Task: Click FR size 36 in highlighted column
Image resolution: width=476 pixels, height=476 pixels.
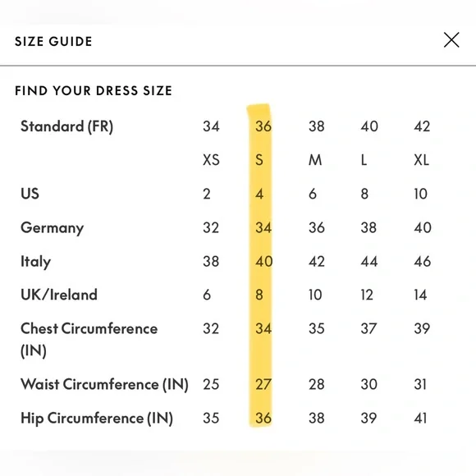Action: [x=263, y=126]
